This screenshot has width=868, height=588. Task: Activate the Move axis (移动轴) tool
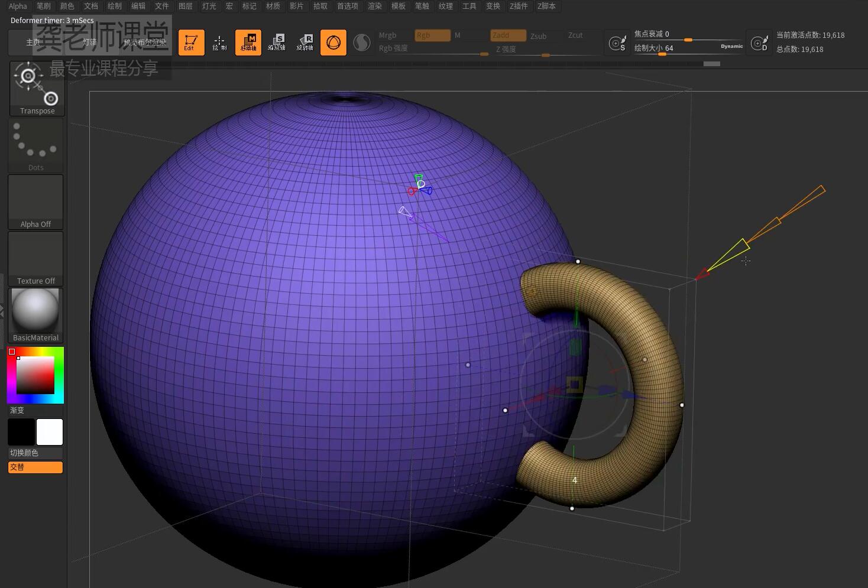tap(248, 43)
